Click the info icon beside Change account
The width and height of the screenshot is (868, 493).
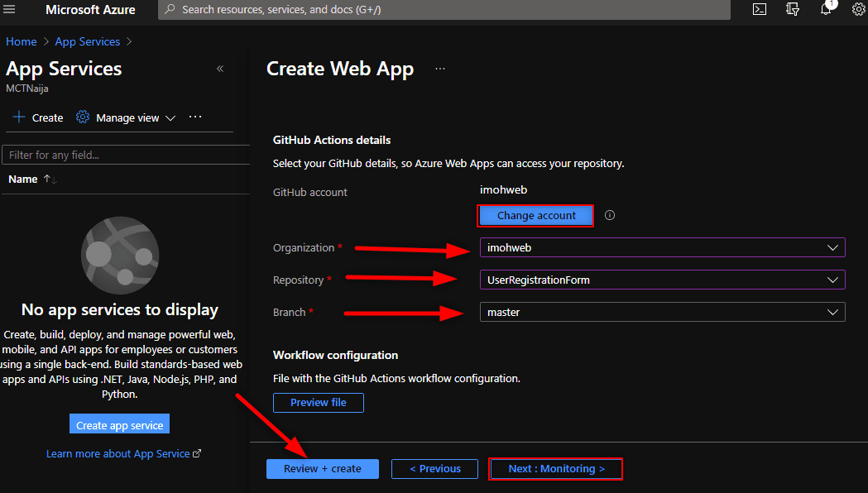pyautogui.click(x=610, y=215)
